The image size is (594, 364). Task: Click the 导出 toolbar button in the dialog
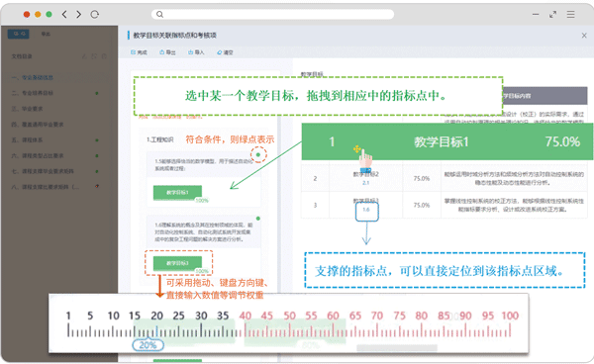point(167,52)
